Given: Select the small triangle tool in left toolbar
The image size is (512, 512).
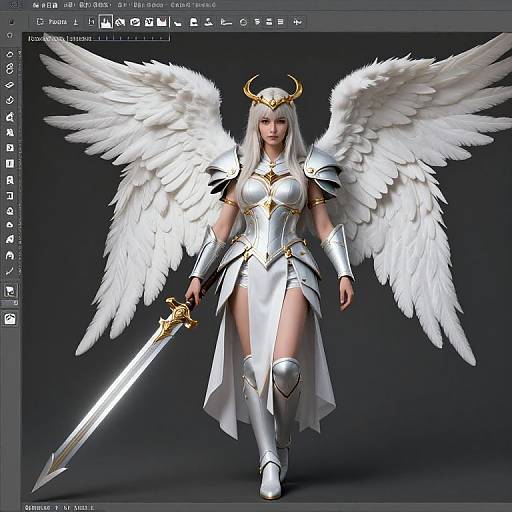Looking at the screenshot, I should coord(10,225).
